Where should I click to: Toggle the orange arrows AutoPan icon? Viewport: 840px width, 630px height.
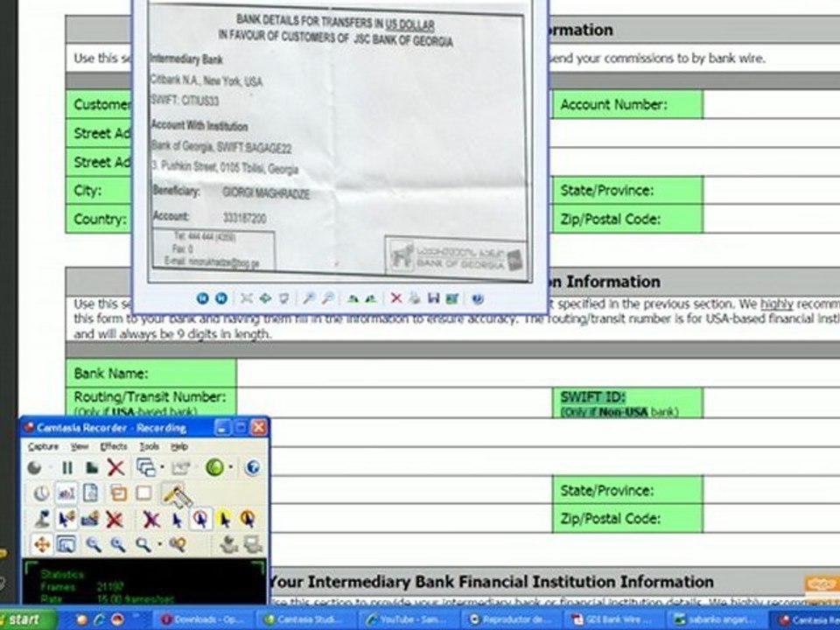(x=42, y=544)
